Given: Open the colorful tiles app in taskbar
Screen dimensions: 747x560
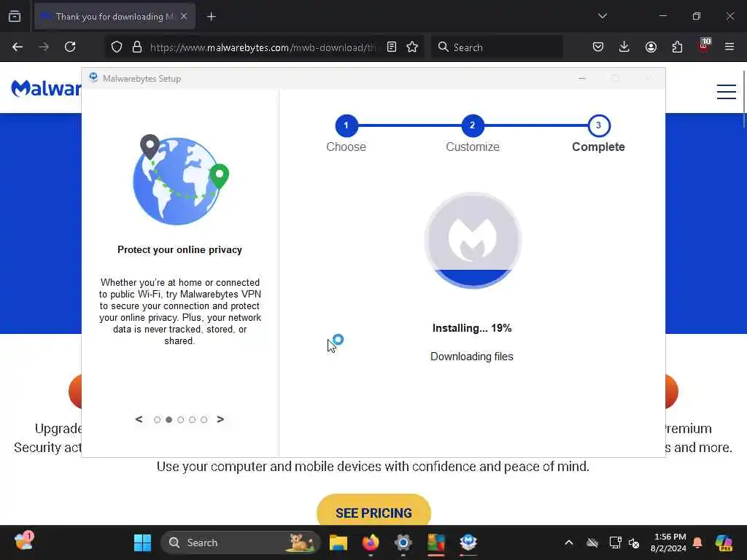Looking at the screenshot, I should pyautogui.click(x=436, y=542).
